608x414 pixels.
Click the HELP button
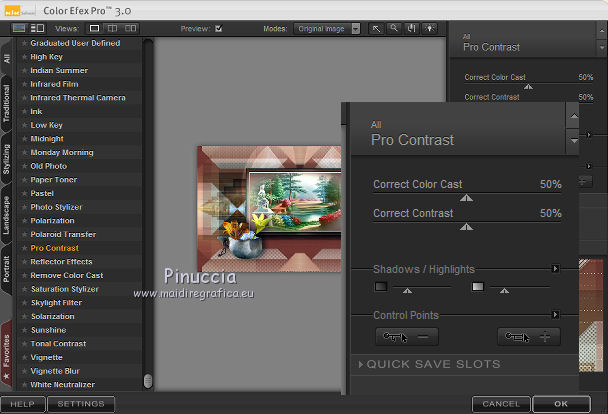click(x=22, y=404)
